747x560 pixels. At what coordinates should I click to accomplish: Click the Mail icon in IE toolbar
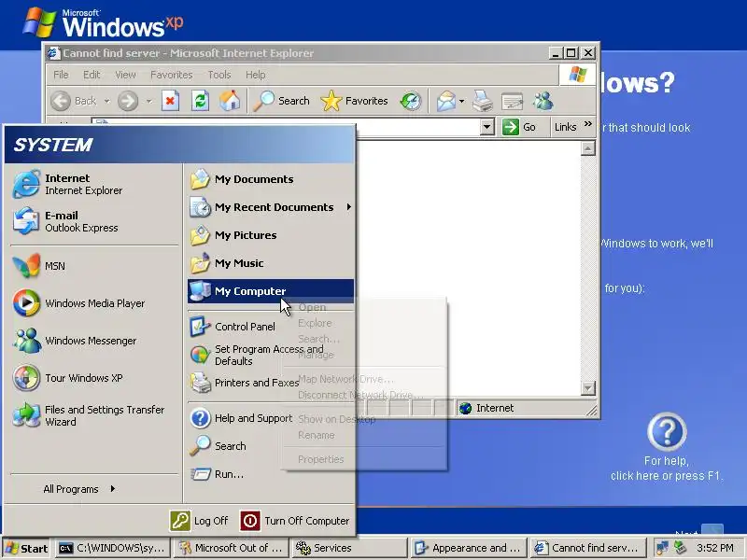[446, 101]
